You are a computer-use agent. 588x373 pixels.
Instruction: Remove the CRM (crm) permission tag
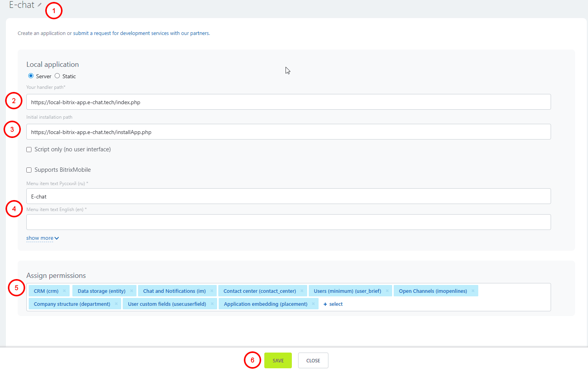coord(64,291)
